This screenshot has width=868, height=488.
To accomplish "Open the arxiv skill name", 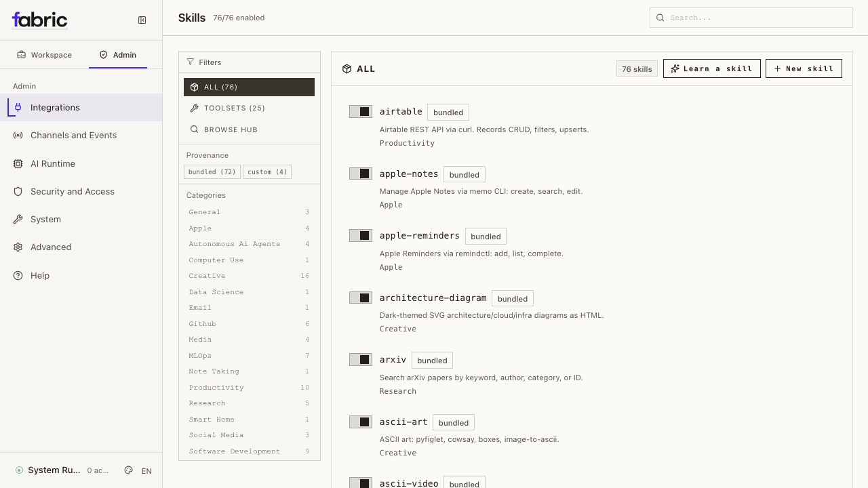I will click(x=393, y=360).
